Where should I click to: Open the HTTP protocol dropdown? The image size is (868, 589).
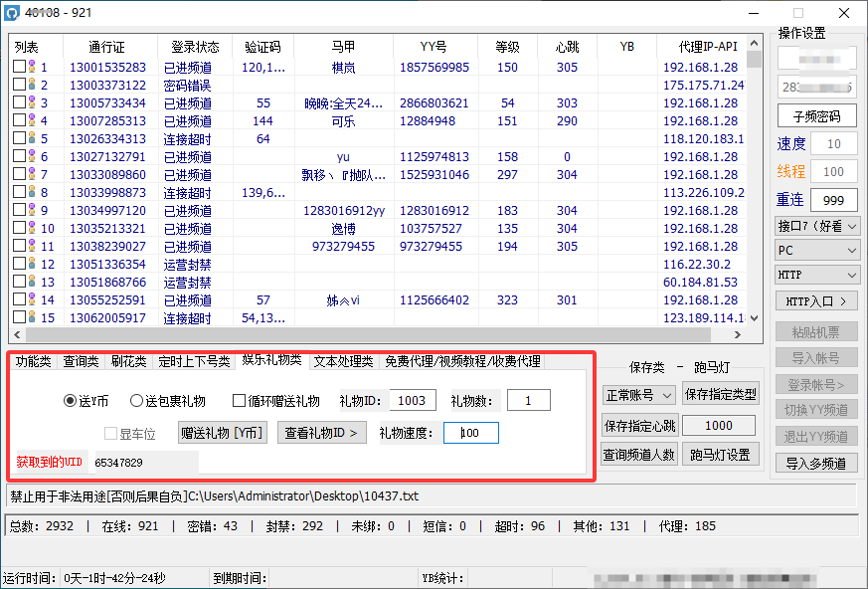817,275
